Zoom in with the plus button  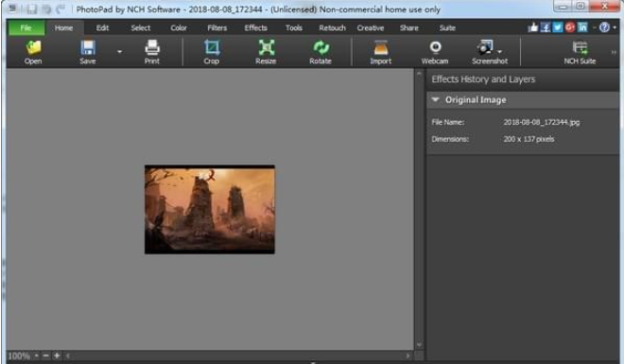click(57, 355)
